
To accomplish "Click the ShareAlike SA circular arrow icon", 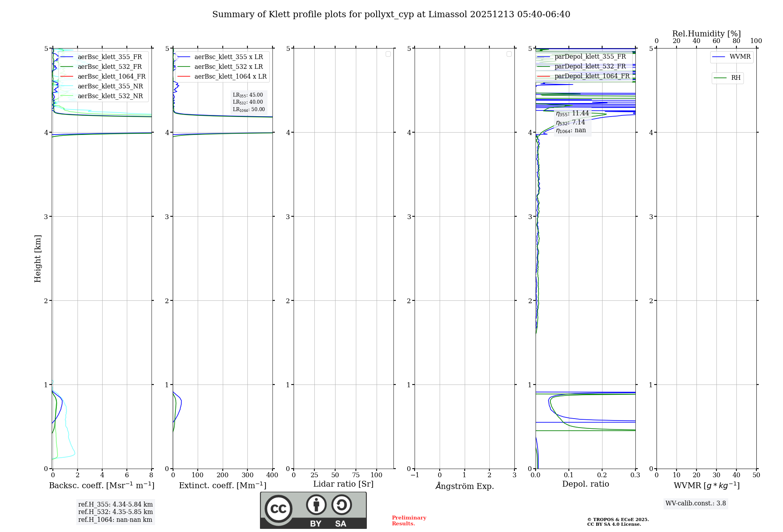I will 341,505.
